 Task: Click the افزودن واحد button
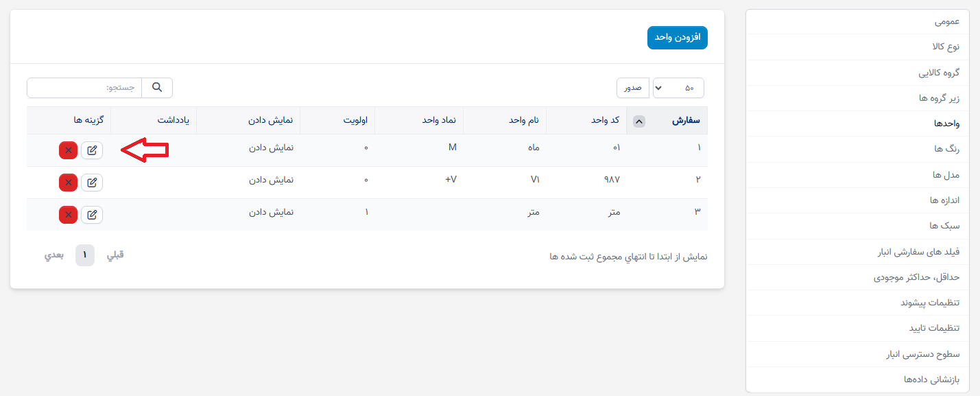(677, 38)
